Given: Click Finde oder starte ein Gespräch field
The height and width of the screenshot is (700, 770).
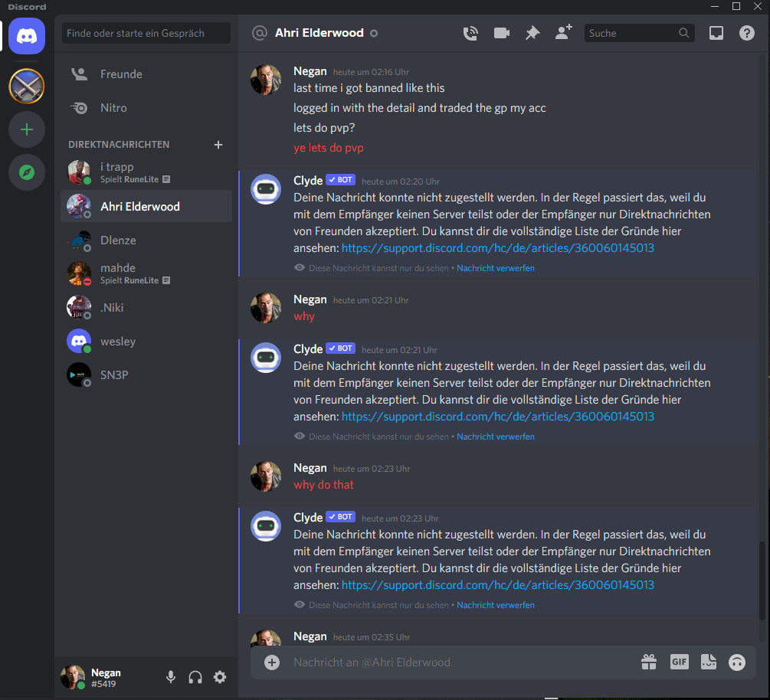Looking at the screenshot, I should (146, 33).
